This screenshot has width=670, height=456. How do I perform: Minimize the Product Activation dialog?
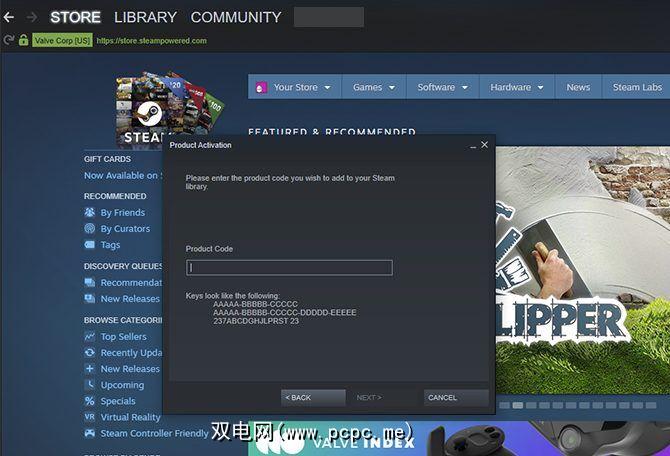473,146
